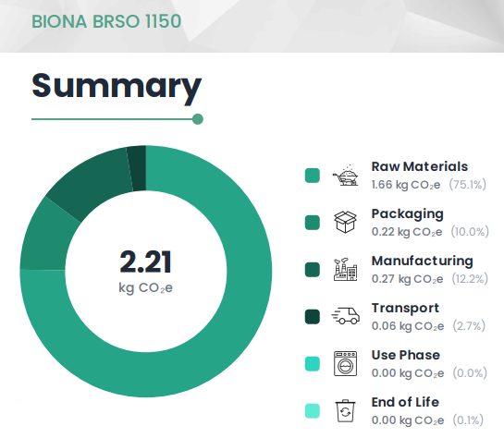This screenshot has width=504, height=438.
Task: Click the 'kg CO₂e' unit under 2.21
Action: pos(145,287)
